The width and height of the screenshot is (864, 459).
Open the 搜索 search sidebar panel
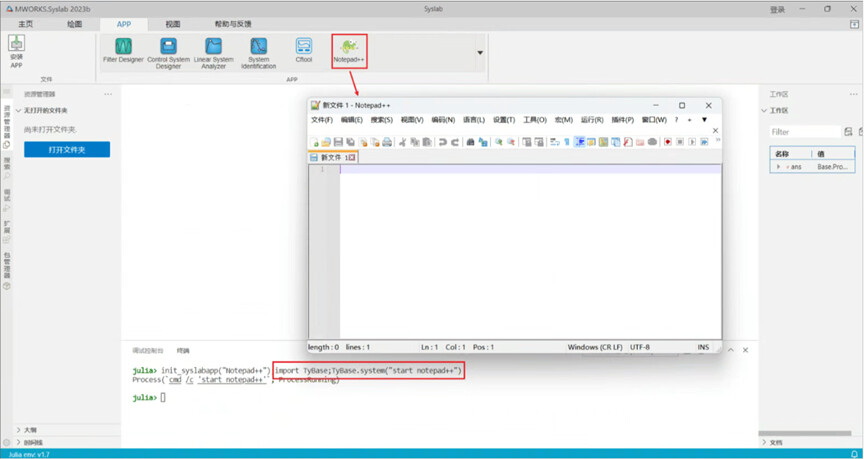point(7,169)
